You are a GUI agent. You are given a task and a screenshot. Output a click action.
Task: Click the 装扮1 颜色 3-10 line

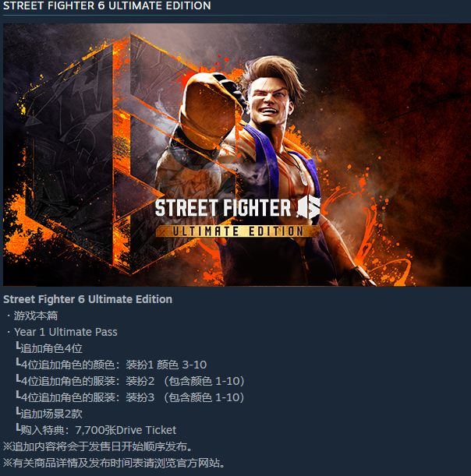[x=112, y=365]
